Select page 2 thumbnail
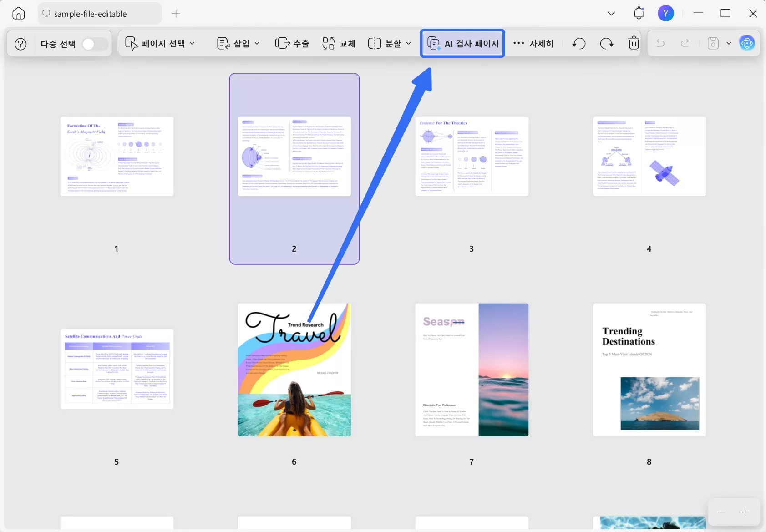766x532 pixels. click(294, 156)
